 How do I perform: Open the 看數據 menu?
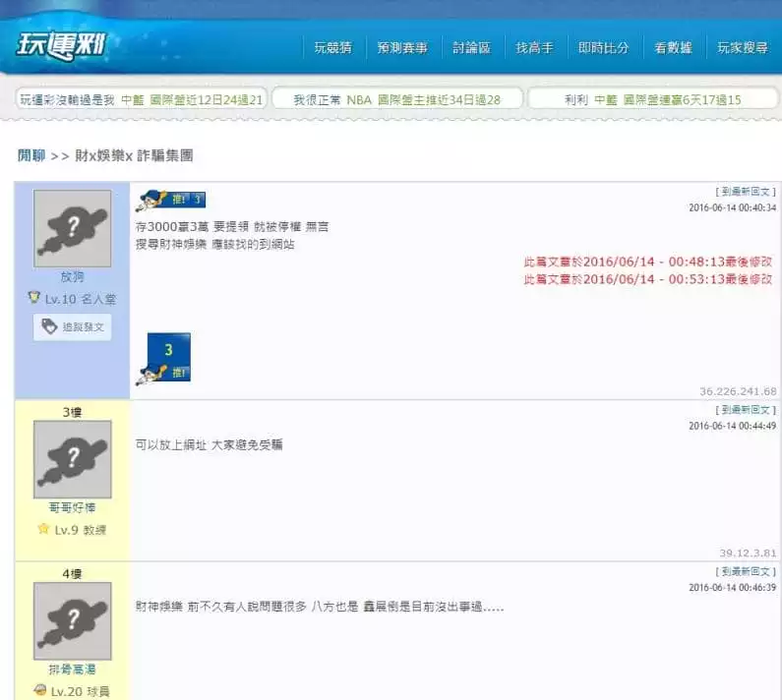pos(673,48)
